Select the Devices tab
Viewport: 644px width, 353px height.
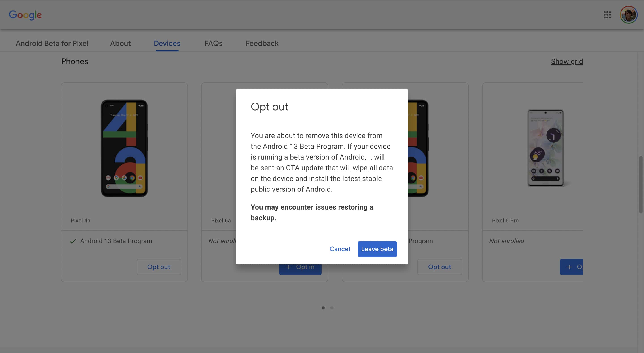167,44
